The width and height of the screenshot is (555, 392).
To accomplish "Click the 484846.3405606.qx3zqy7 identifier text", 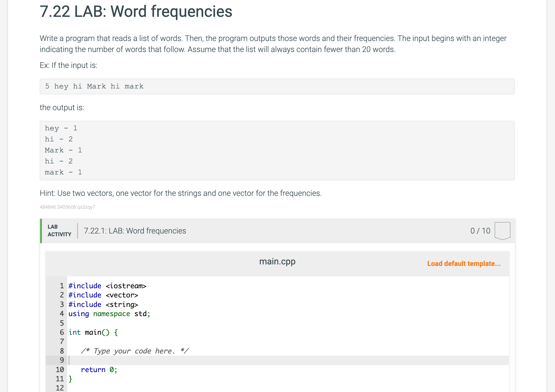I will (x=67, y=207).
